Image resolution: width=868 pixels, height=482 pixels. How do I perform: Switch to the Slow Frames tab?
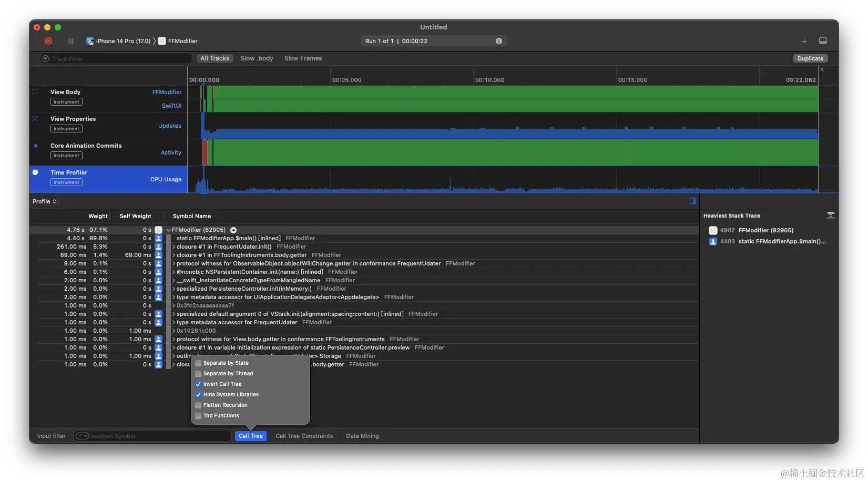(x=303, y=58)
